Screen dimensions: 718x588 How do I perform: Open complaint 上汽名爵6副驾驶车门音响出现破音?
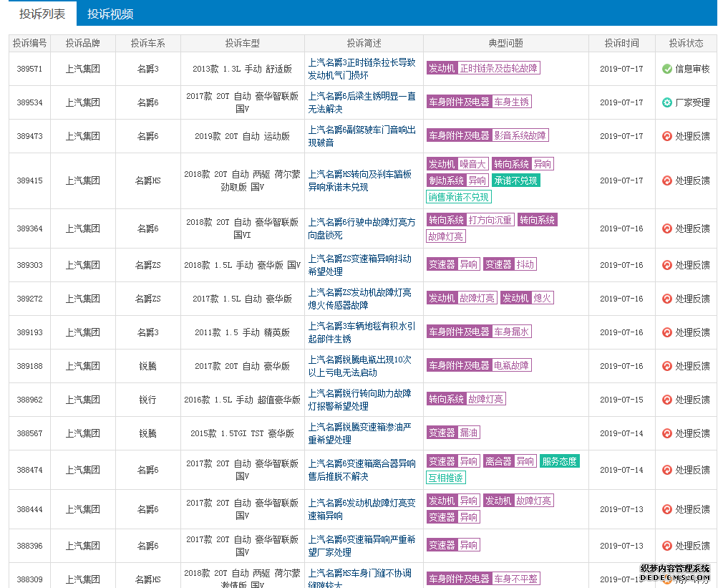(x=362, y=136)
